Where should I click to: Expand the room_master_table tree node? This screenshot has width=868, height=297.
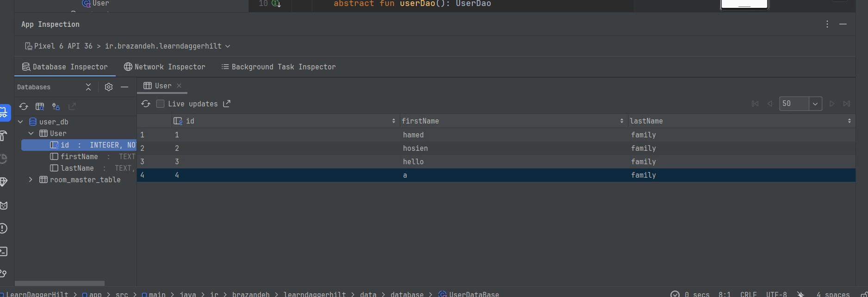pos(31,179)
